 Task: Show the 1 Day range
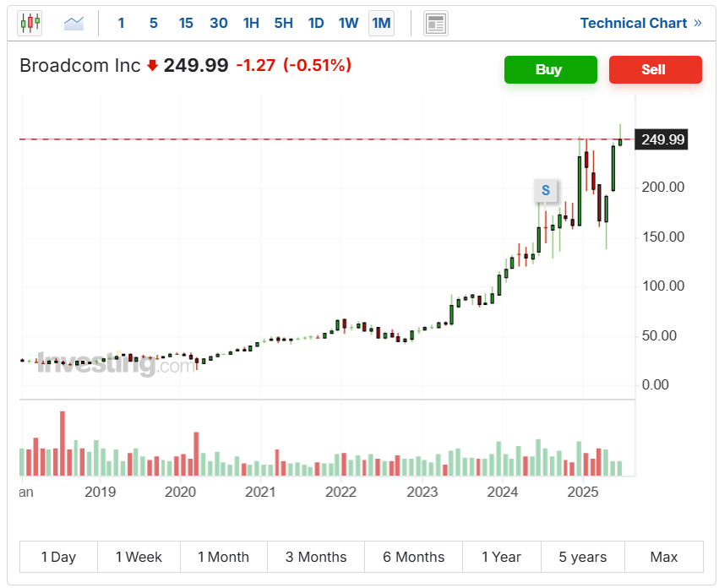[x=58, y=557]
